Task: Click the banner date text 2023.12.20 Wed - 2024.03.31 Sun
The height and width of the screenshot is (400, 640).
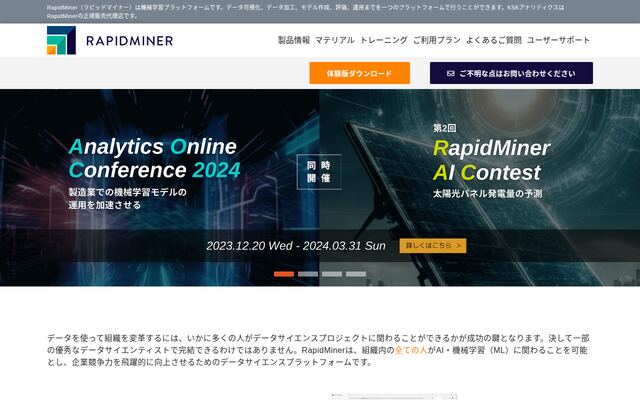Action: tap(296, 246)
